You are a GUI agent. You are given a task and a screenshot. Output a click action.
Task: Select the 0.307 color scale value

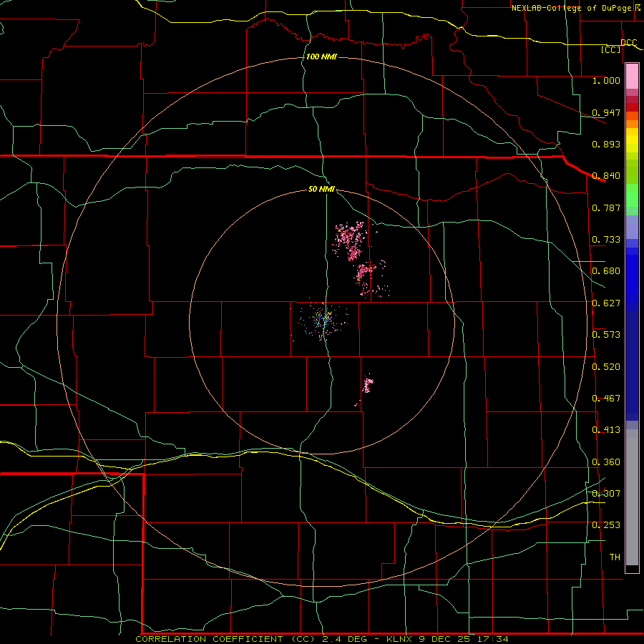606,493
